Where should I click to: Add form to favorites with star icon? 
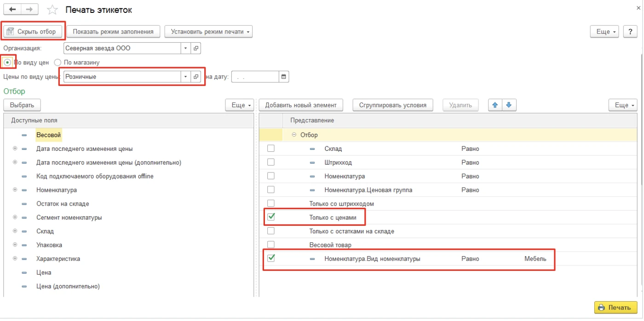point(53,10)
